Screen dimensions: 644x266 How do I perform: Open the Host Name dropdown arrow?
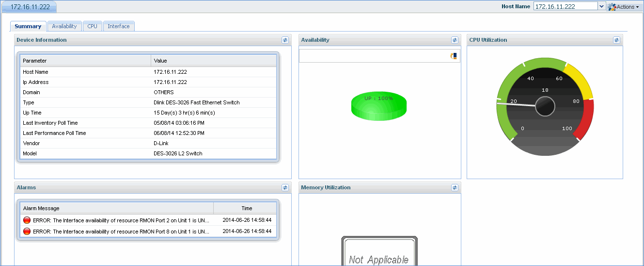pos(602,6)
